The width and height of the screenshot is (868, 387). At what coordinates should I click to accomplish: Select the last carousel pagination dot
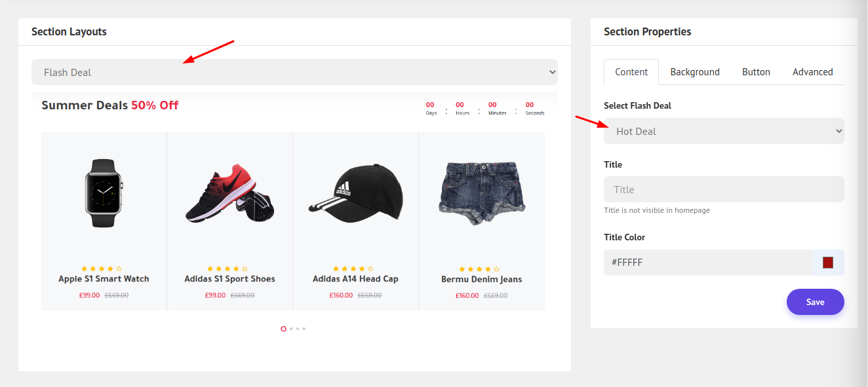point(304,329)
